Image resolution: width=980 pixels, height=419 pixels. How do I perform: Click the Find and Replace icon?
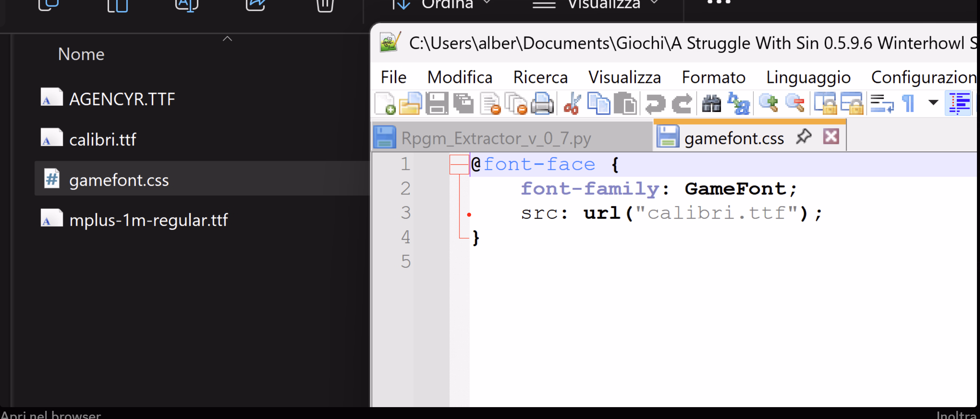tap(738, 103)
